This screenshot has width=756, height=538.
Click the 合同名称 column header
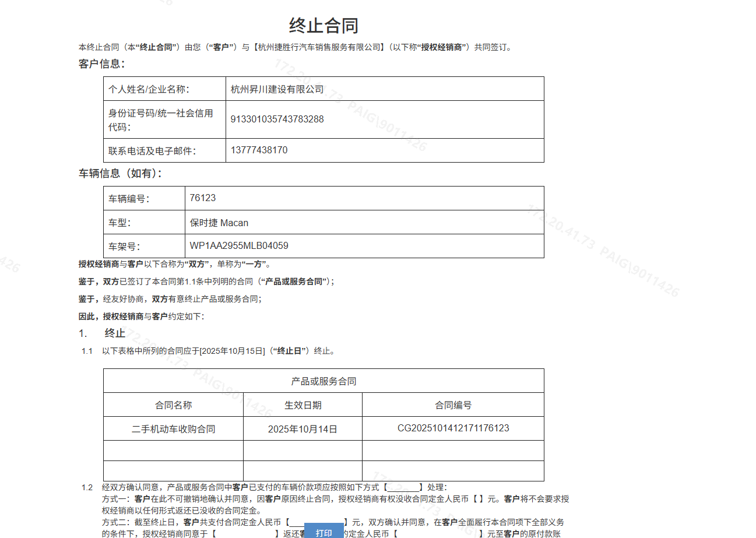pos(173,405)
